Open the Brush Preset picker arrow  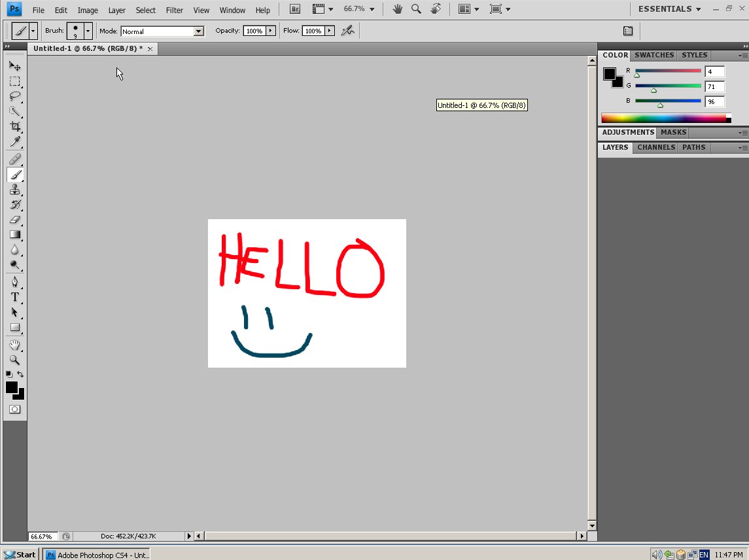88,31
